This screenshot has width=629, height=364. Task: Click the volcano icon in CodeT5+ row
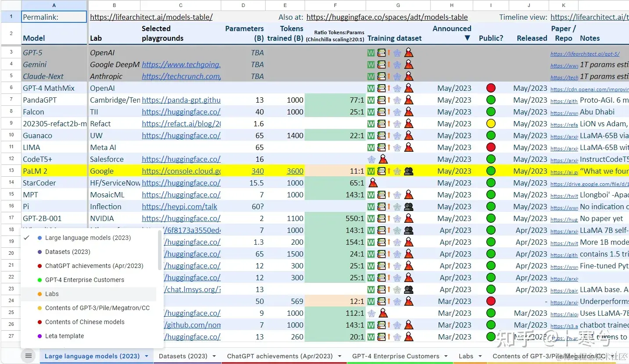coord(383,159)
